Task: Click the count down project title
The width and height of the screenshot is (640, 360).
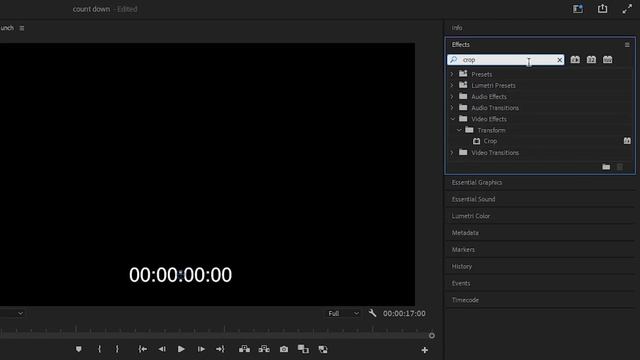Action: (x=91, y=9)
